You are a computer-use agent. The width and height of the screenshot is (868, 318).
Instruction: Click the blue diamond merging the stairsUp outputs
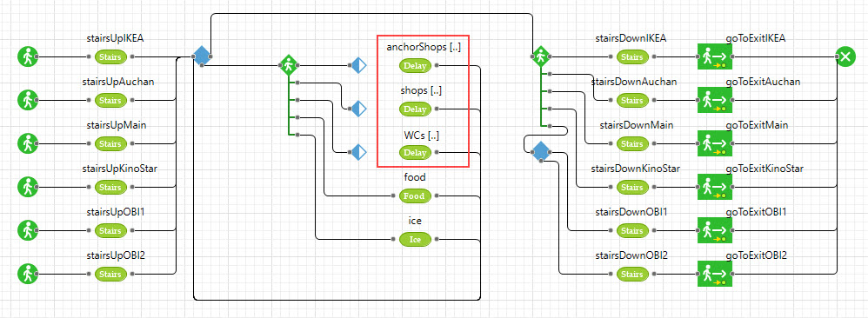click(202, 56)
